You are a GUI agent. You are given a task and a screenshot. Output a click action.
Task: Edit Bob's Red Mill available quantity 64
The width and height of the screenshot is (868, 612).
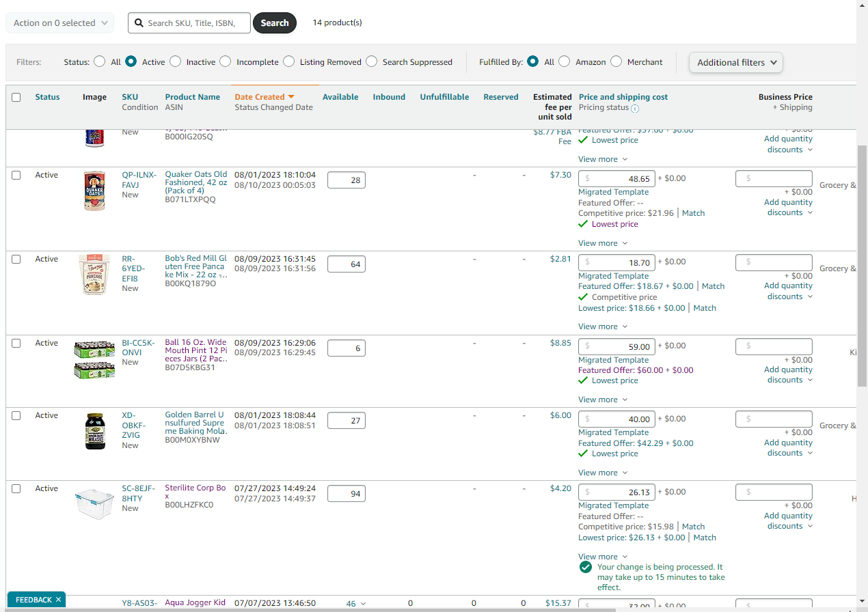pos(347,264)
